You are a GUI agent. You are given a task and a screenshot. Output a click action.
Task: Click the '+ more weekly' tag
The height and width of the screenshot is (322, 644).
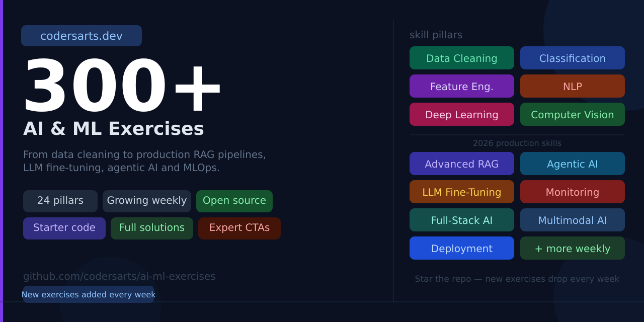[573, 248]
